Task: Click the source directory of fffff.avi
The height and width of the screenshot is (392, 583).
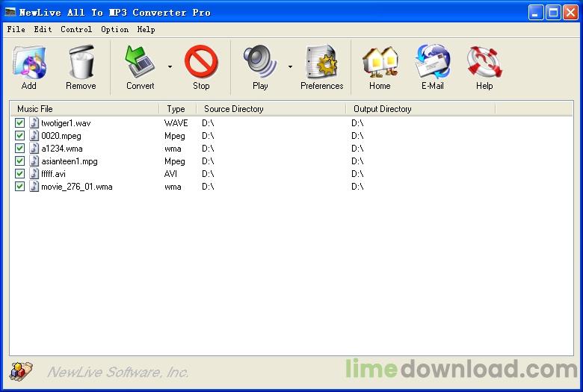Action: click(x=208, y=174)
